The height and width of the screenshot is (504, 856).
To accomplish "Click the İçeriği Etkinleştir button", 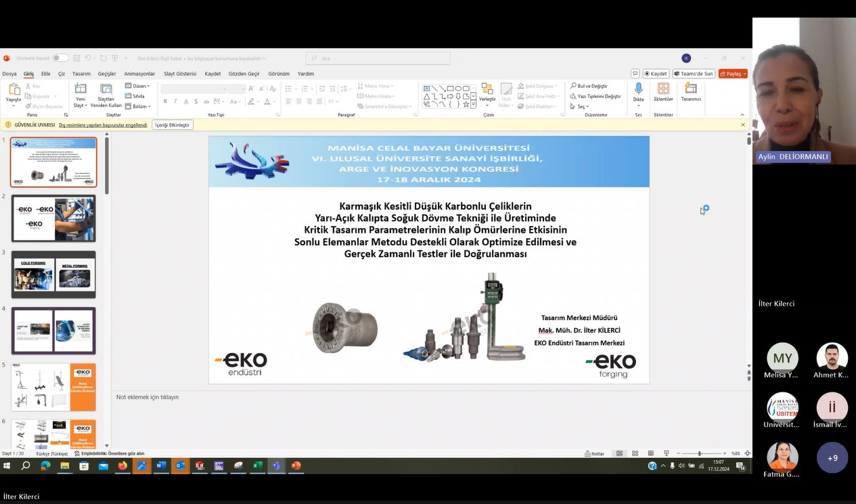I will click(172, 125).
